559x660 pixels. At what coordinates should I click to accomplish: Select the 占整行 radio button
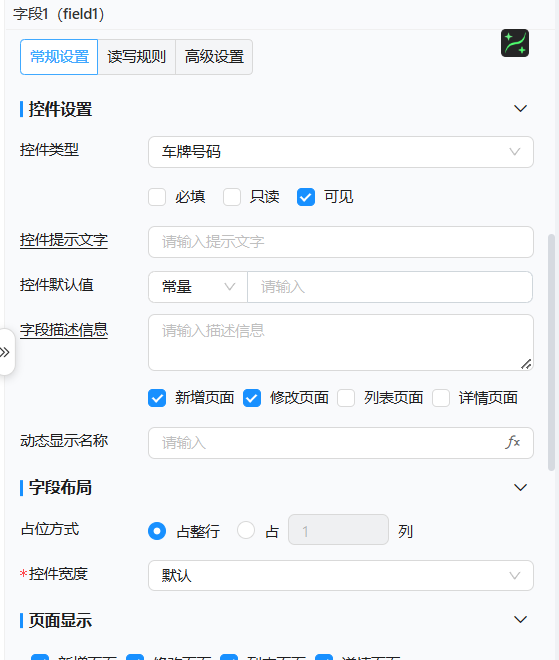pyautogui.click(x=157, y=531)
